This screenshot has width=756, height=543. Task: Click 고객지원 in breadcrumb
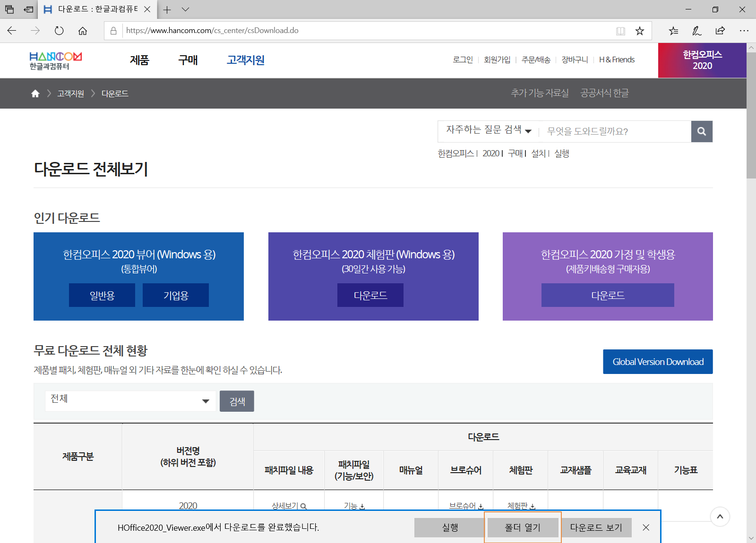pyautogui.click(x=71, y=93)
